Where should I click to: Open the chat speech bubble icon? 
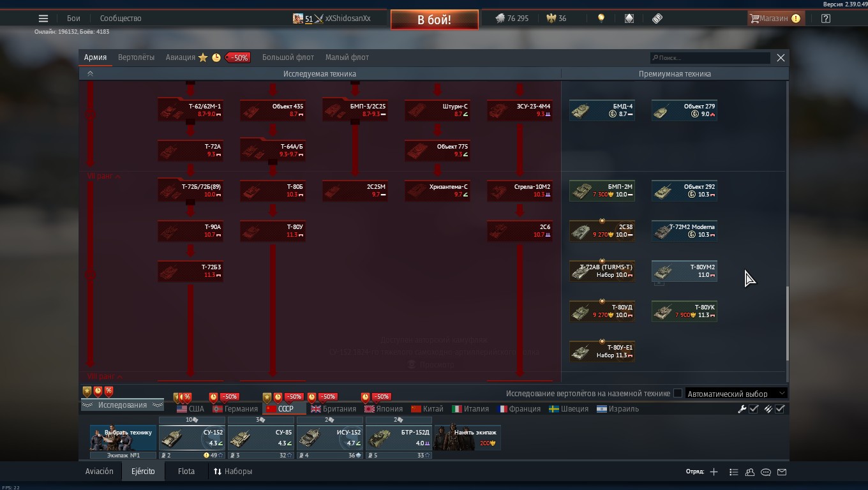coord(766,472)
